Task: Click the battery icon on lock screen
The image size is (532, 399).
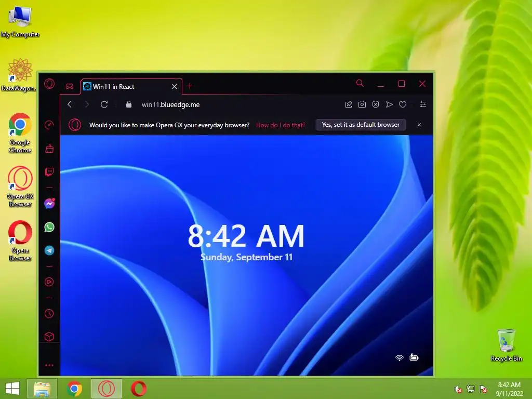Action: pyautogui.click(x=414, y=357)
